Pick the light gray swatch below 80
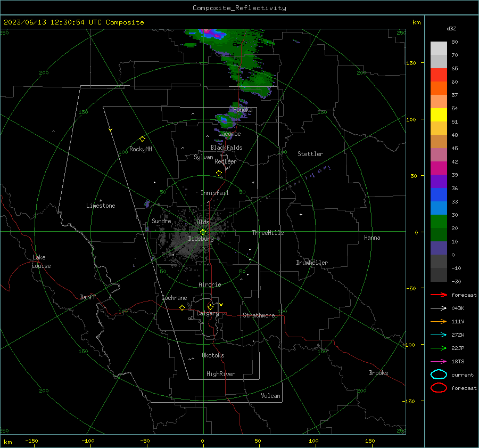This screenshot has height=448, width=479. coord(439,48)
